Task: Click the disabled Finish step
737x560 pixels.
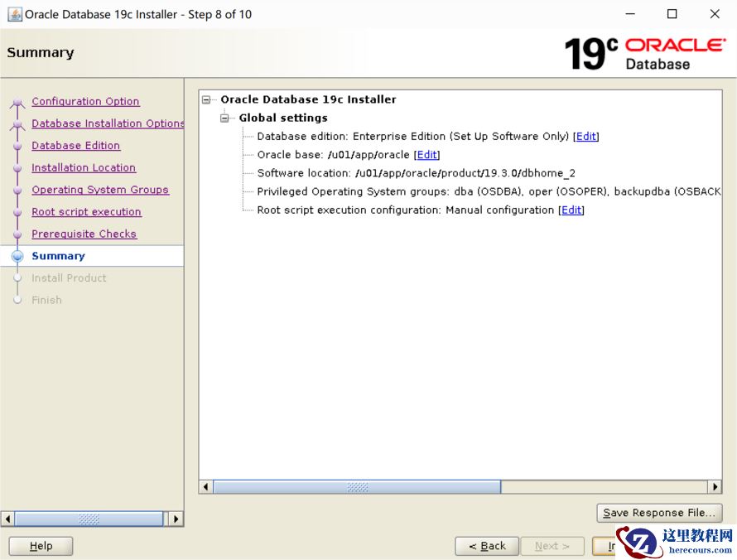Action: coord(46,300)
